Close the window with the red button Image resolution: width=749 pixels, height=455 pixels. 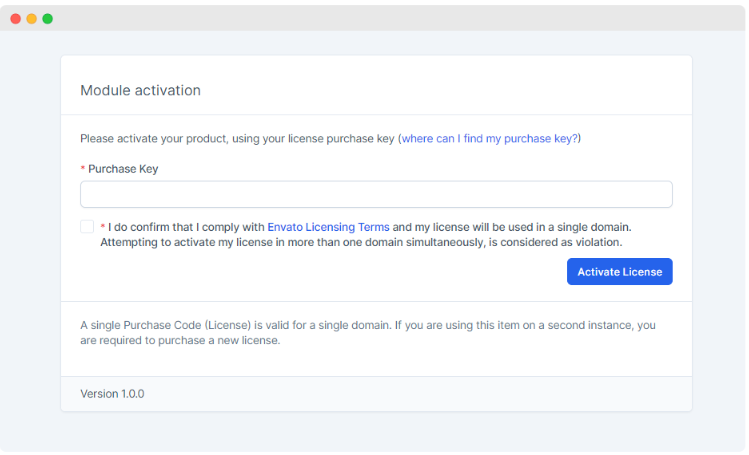click(15, 19)
